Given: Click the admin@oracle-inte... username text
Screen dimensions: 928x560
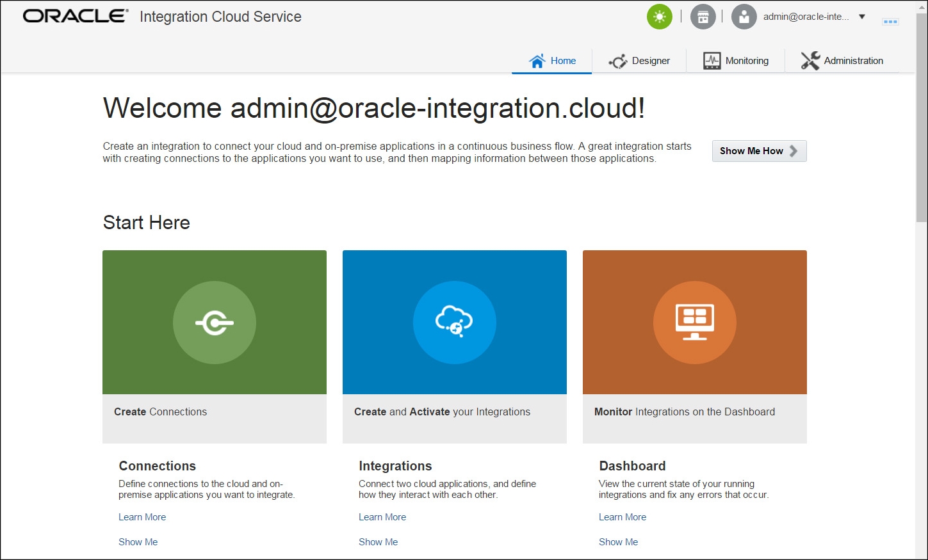Looking at the screenshot, I should pos(806,17).
